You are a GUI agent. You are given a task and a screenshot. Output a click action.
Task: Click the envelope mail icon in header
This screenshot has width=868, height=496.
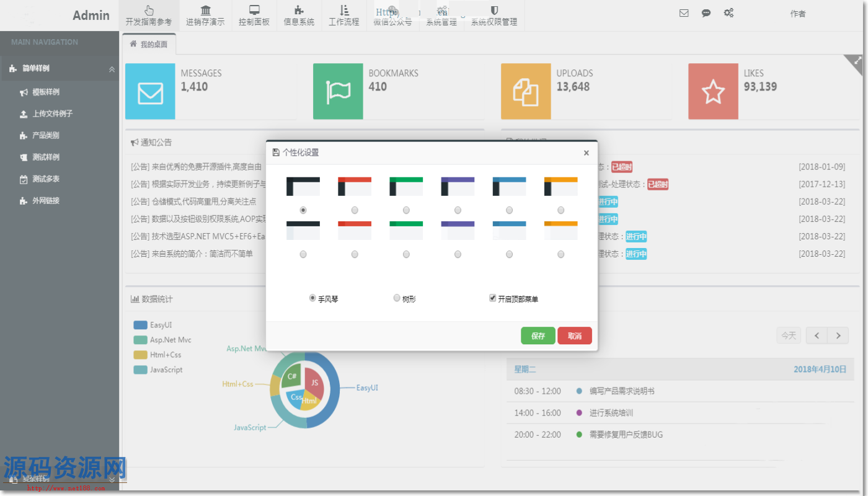click(x=684, y=13)
